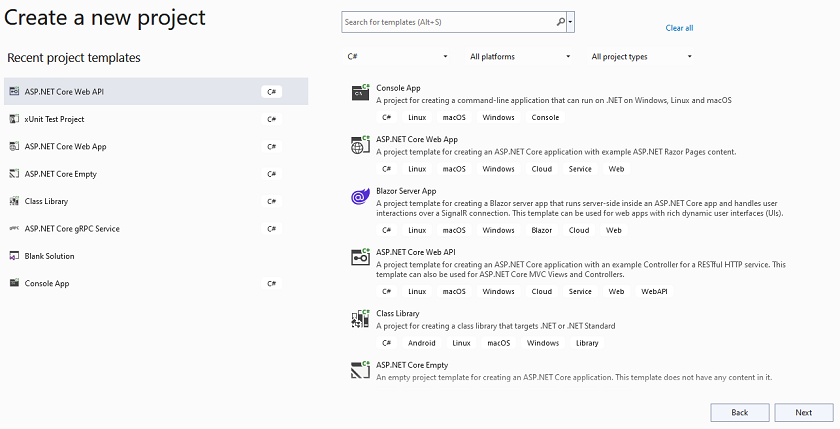Image resolution: width=840 pixels, height=429 pixels.
Task: Click the Back button
Action: click(x=740, y=412)
